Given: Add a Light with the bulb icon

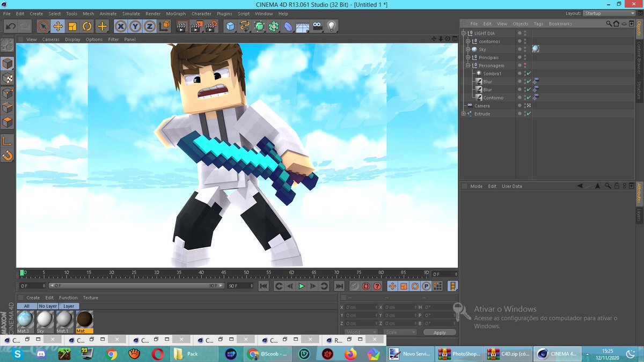Looking at the screenshot, I should (332, 26).
